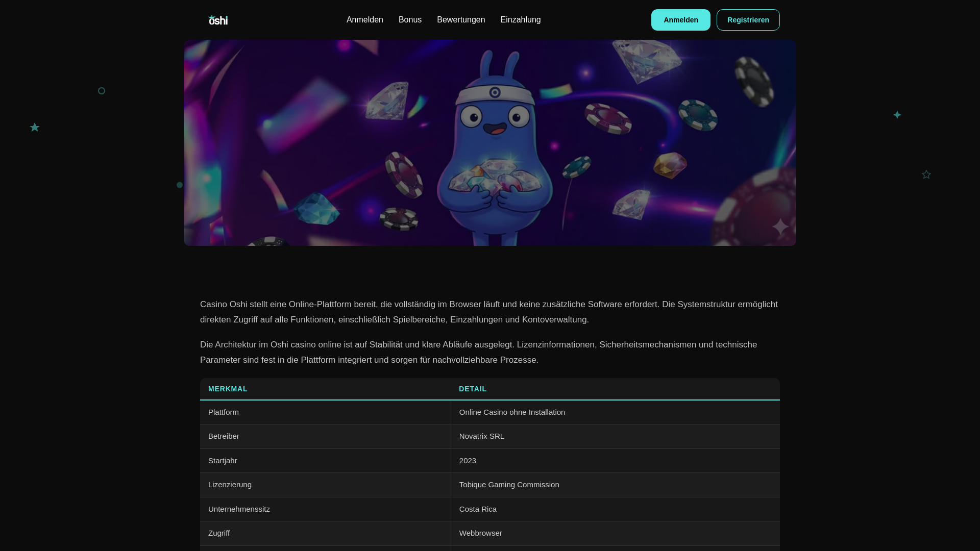Select the 'Novatrix SRL' cell
The image size is (980, 551).
pos(615,436)
